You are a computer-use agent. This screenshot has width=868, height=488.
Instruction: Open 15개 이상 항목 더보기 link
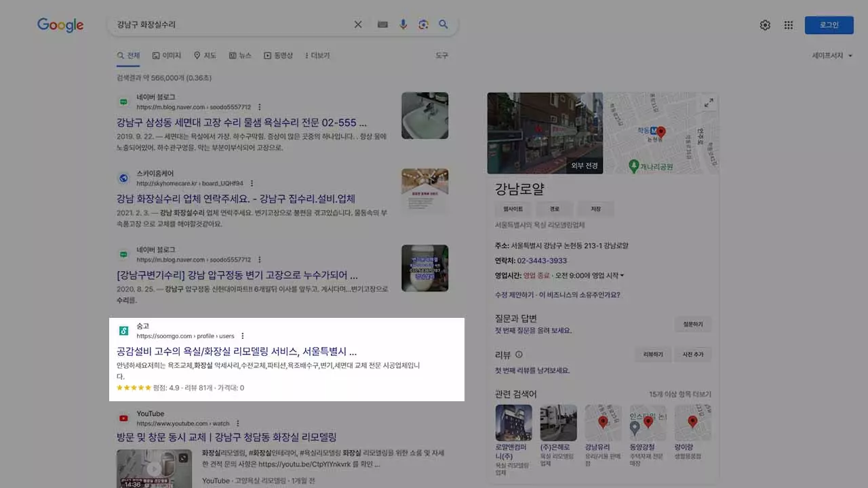(680, 394)
